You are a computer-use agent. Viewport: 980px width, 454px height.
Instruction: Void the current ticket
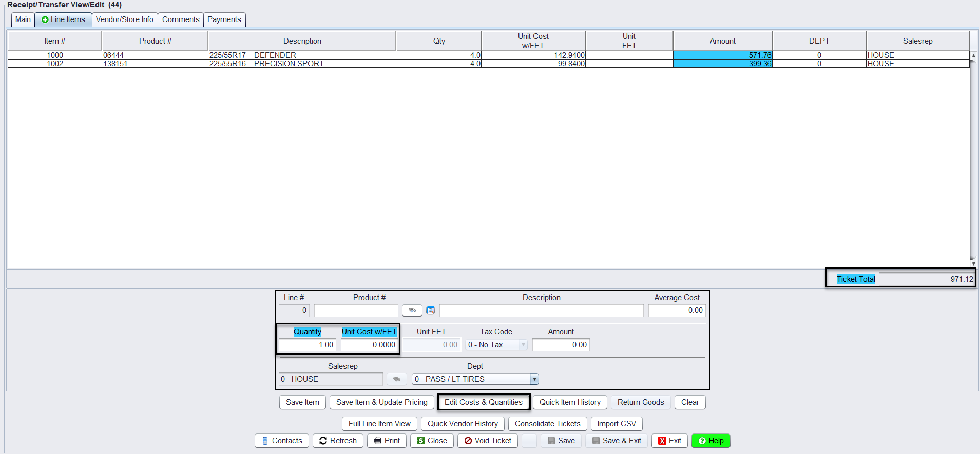[x=488, y=441]
